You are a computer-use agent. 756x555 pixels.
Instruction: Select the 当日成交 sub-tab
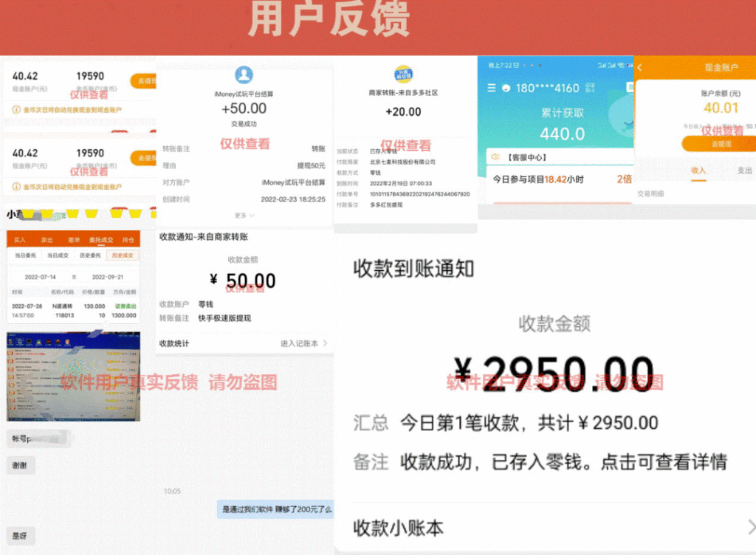point(58,255)
